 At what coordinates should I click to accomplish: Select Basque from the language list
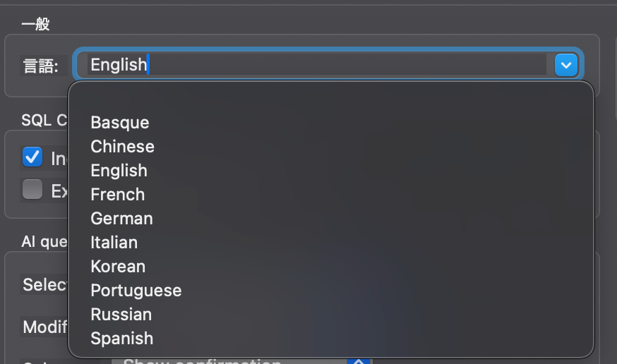click(120, 123)
